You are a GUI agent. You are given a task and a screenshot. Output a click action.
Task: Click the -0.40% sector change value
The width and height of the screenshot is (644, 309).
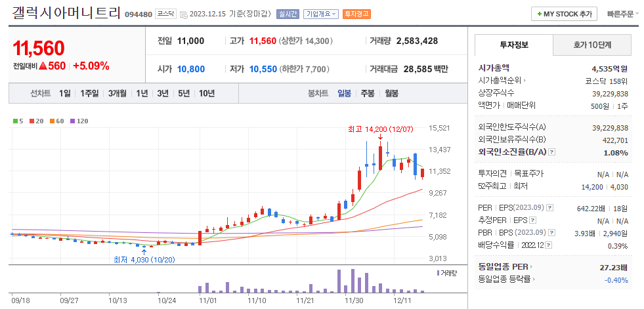tap(616, 280)
